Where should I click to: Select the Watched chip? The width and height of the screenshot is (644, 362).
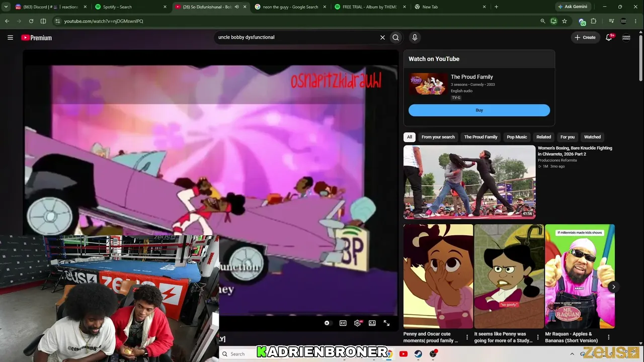pos(592,137)
